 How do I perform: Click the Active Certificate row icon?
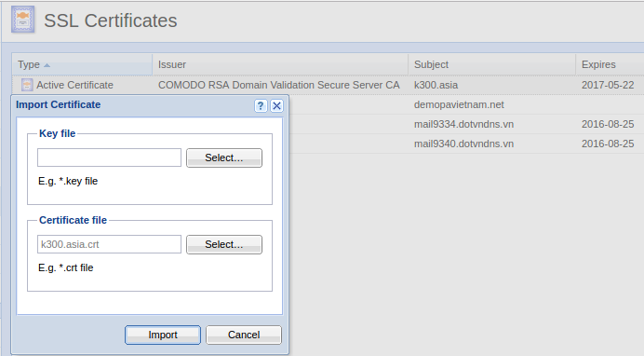pos(27,85)
